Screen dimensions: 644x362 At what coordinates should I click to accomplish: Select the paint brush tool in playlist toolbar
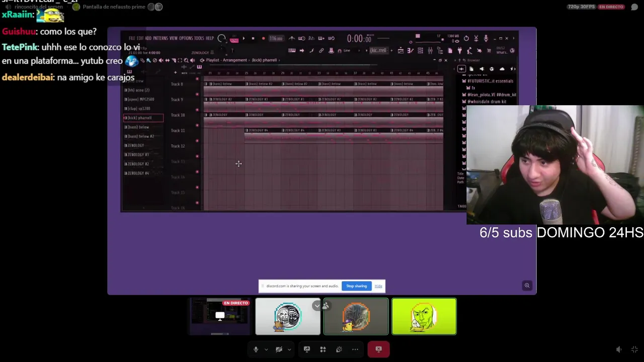tap(148, 60)
